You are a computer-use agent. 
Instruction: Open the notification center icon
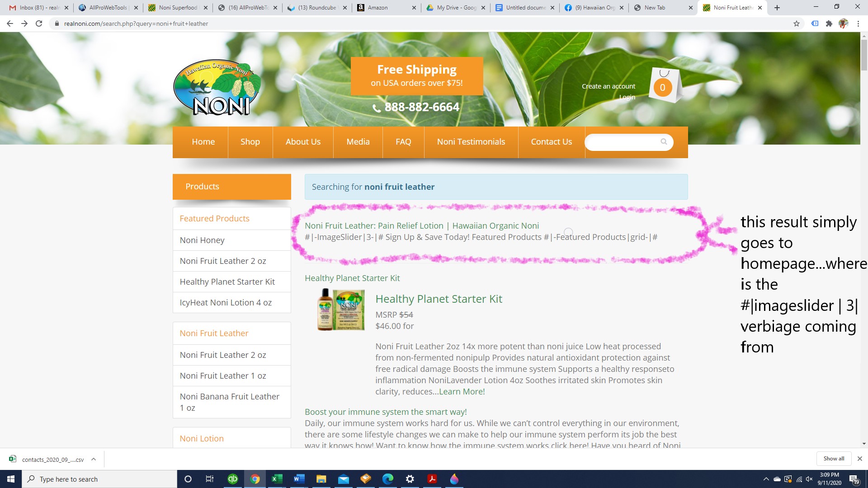coord(854,479)
